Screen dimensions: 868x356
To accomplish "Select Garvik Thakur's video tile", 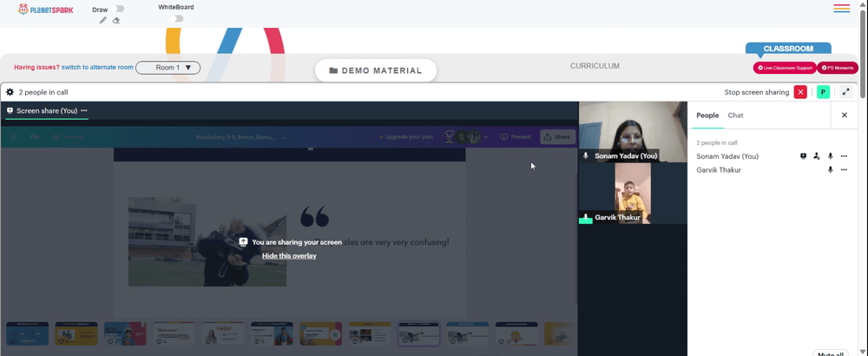I will (633, 194).
